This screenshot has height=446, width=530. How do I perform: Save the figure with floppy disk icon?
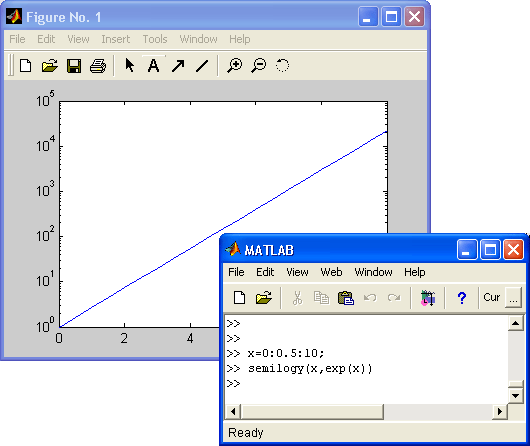[x=74, y=66]
